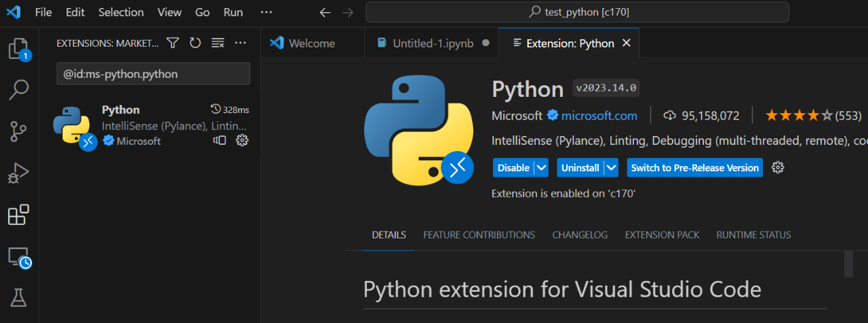Viewport: 868px width, 323px height.
Task: Open the Remote Explorer view
Action: 18,257
